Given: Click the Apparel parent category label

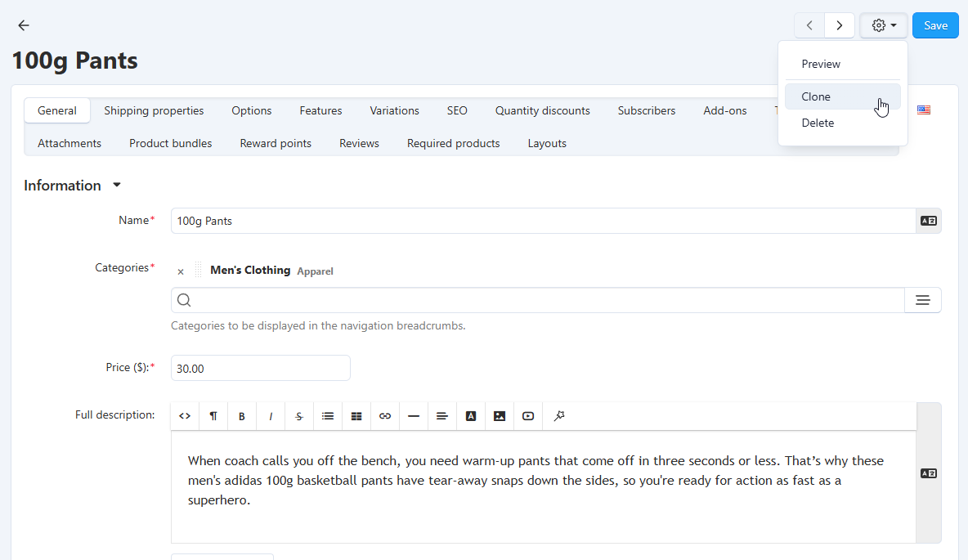Looking at the screenshot, I should click(315, 271).
